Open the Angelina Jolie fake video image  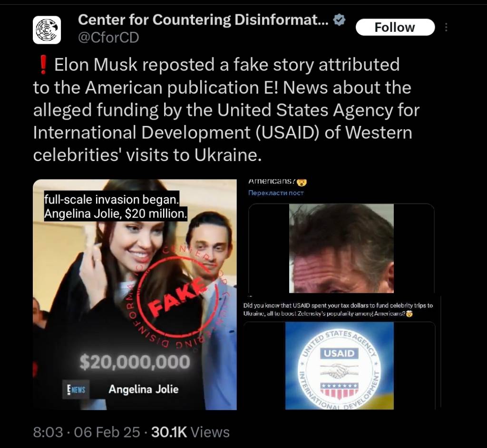(135, 295)
